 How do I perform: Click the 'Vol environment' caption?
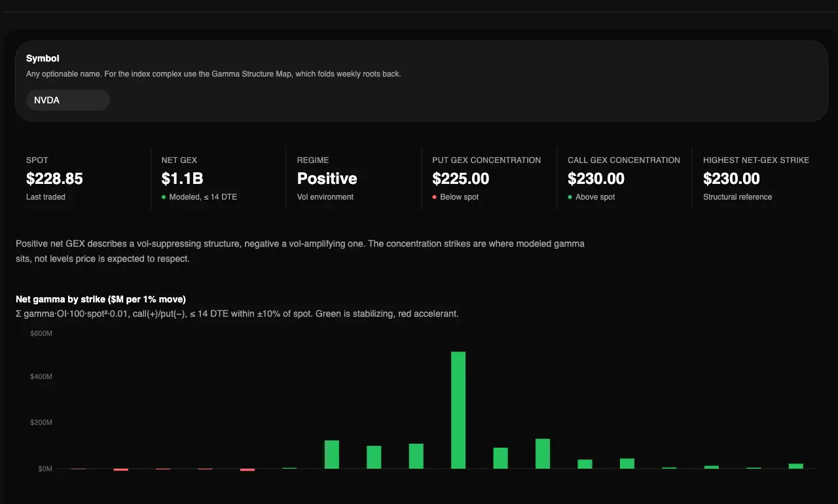pos(325,197)
